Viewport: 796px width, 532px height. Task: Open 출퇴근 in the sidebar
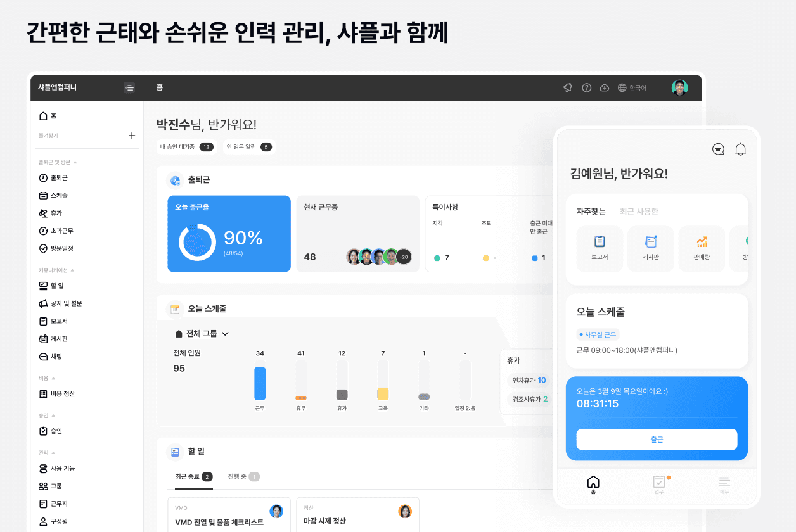point(53,178)
